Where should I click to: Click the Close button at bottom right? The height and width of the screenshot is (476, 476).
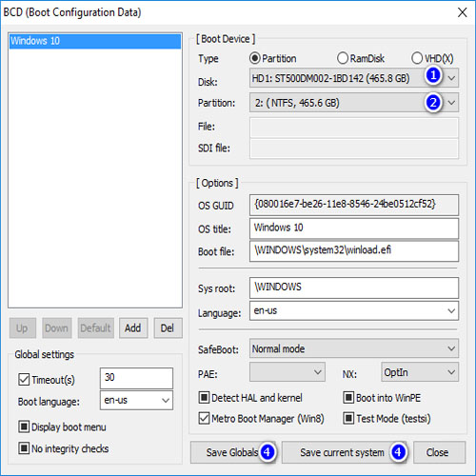click(x=440, y=452)
